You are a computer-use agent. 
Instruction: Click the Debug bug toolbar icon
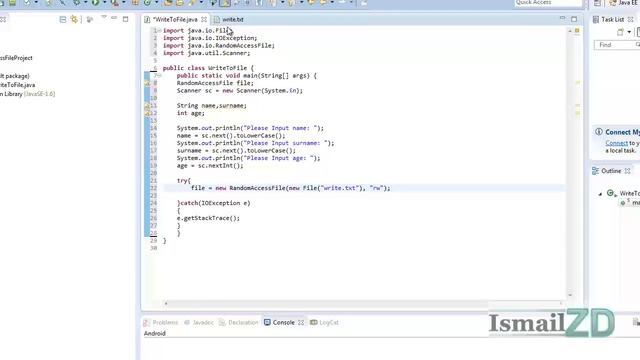76,3
